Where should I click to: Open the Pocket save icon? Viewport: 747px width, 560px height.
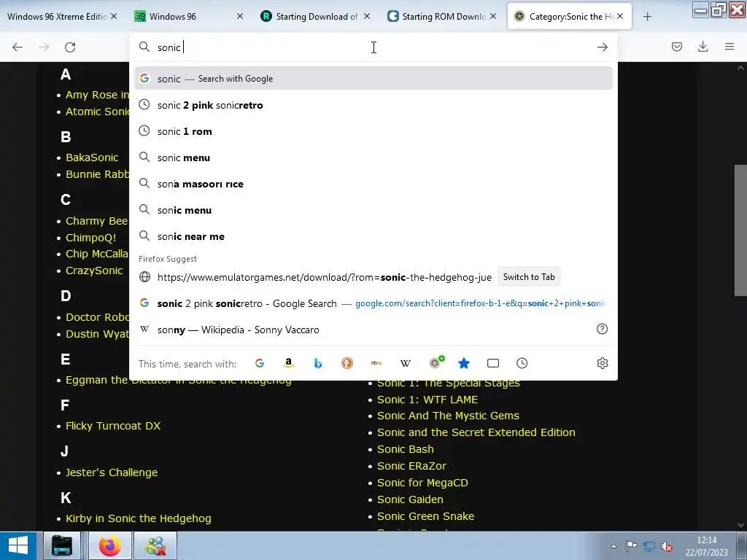pos(676,47)
